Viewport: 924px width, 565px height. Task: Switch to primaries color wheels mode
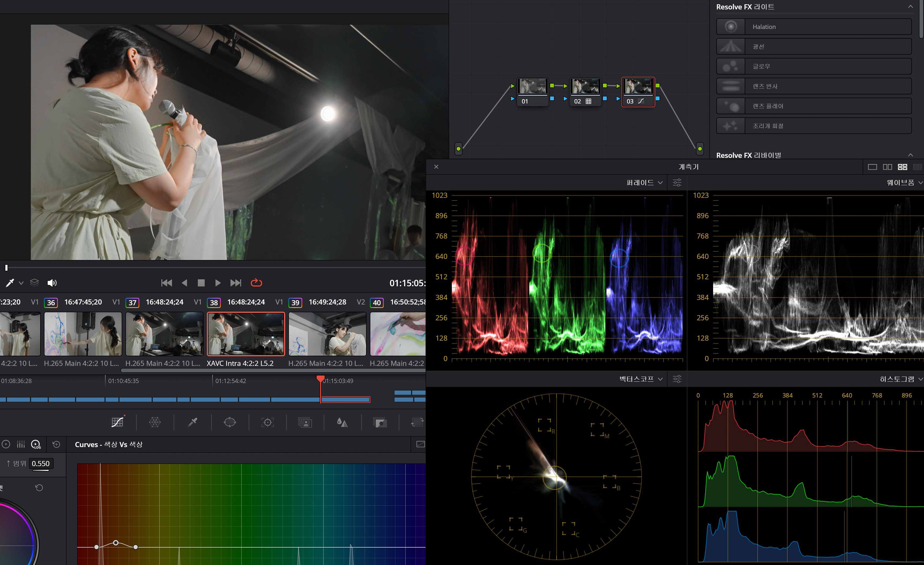point(6,444)
